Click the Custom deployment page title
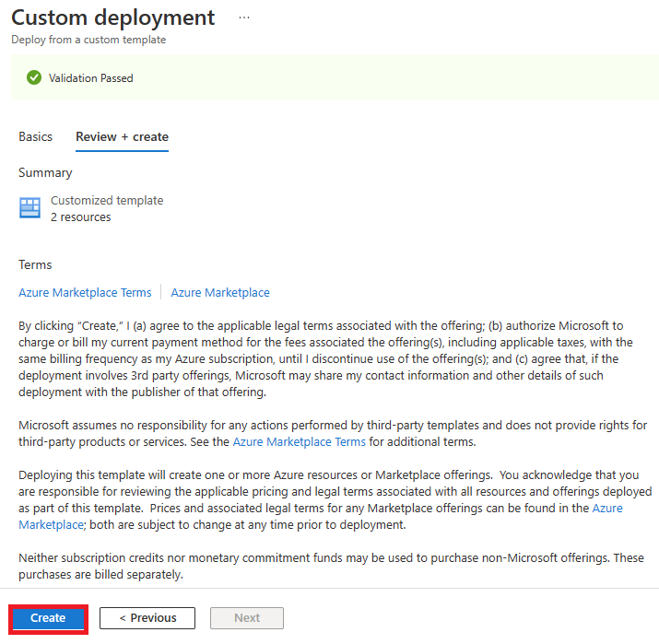 pos(112,18)
